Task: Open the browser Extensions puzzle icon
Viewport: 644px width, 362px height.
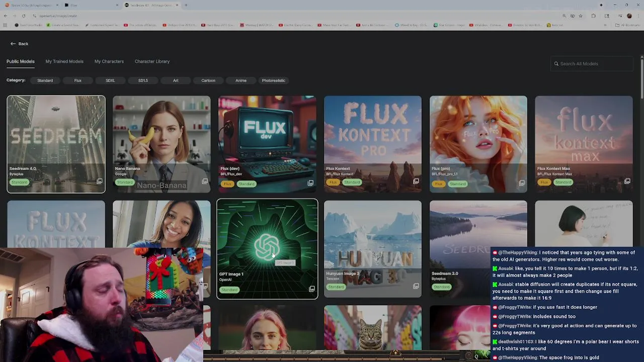Action: pos(593,16)
